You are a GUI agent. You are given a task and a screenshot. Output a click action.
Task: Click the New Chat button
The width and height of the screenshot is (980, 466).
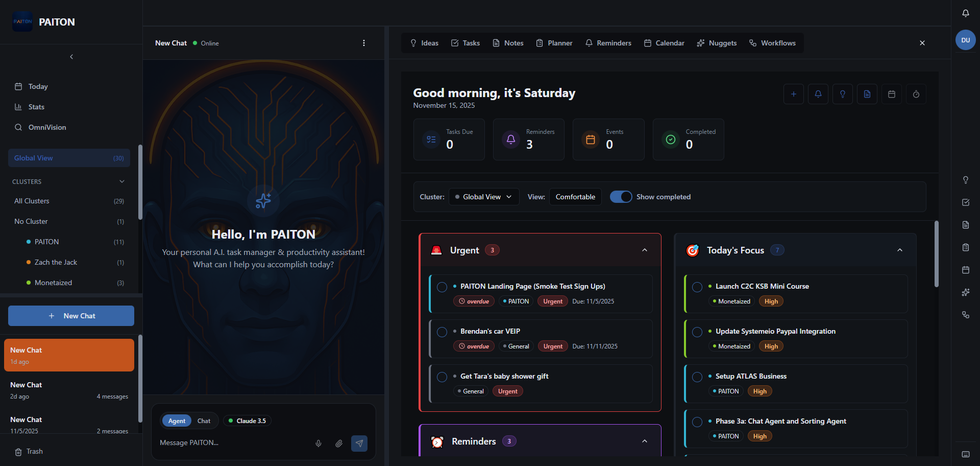[x=71, y=316]
